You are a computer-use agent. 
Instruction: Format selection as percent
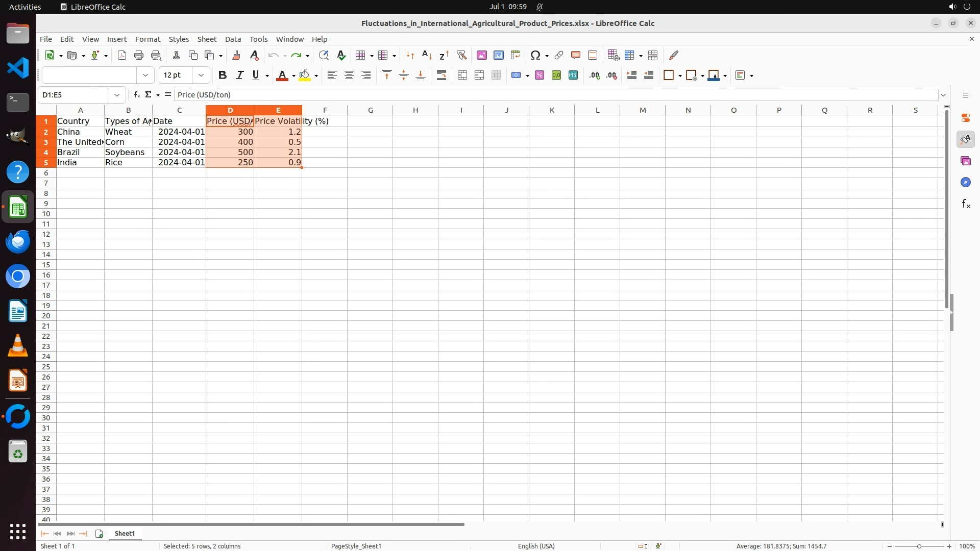pyautogui.click(x=540, y=76)
